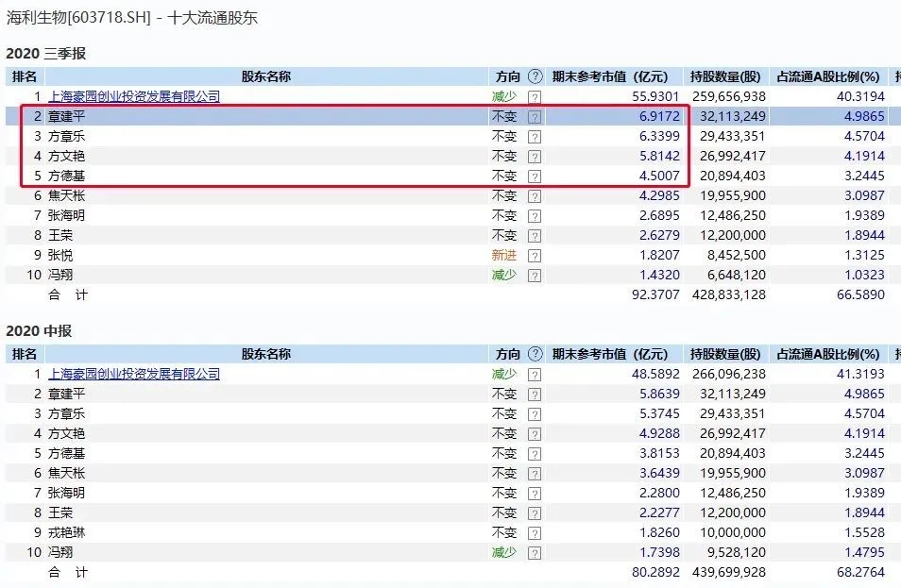Select 焦天彬 name in 三季报 table
The width and height of the screenshot is (901, 588).
(67, 195)
